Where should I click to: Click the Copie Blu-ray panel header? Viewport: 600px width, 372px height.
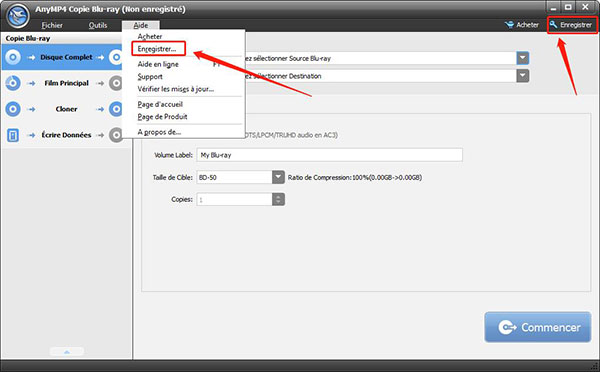pos(28,38)
